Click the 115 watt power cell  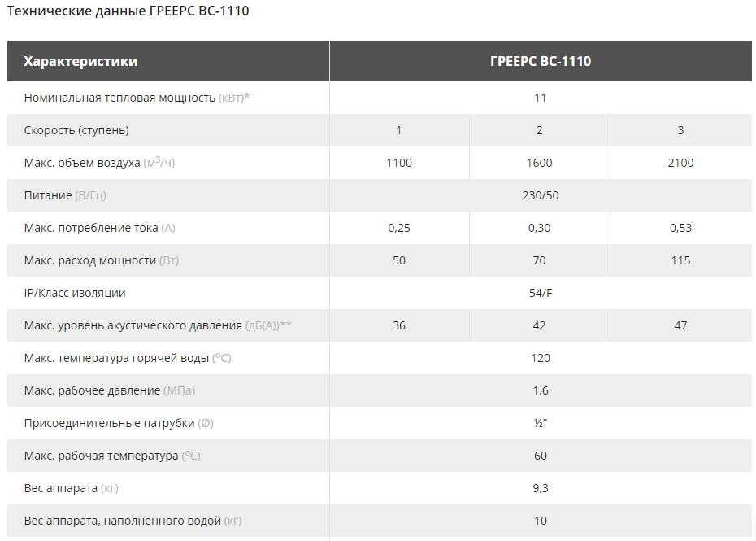(x=680, y=260)
